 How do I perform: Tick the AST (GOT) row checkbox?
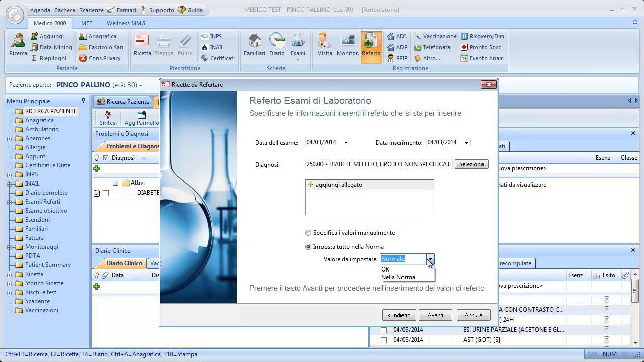[384, 340]
